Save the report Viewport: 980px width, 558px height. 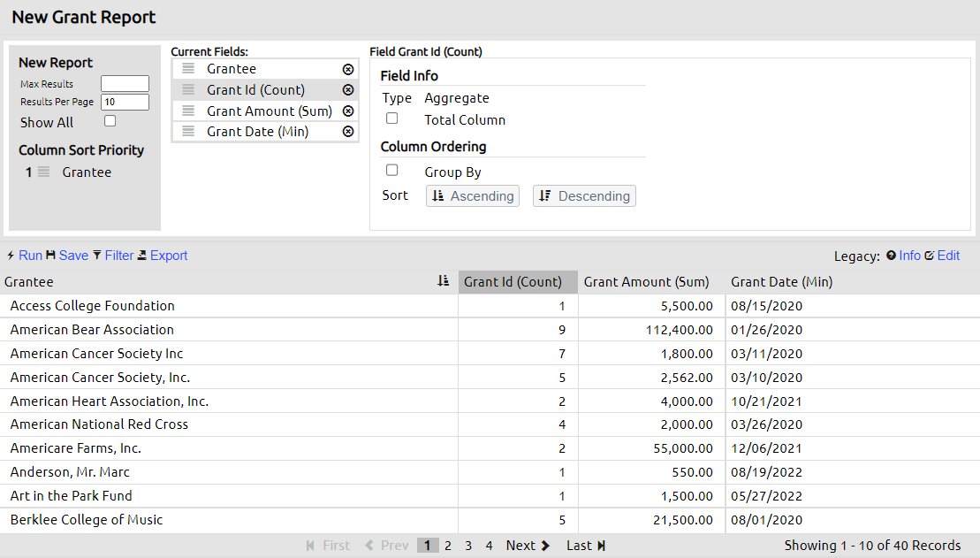pyautogui.click(x=73, y=256)
